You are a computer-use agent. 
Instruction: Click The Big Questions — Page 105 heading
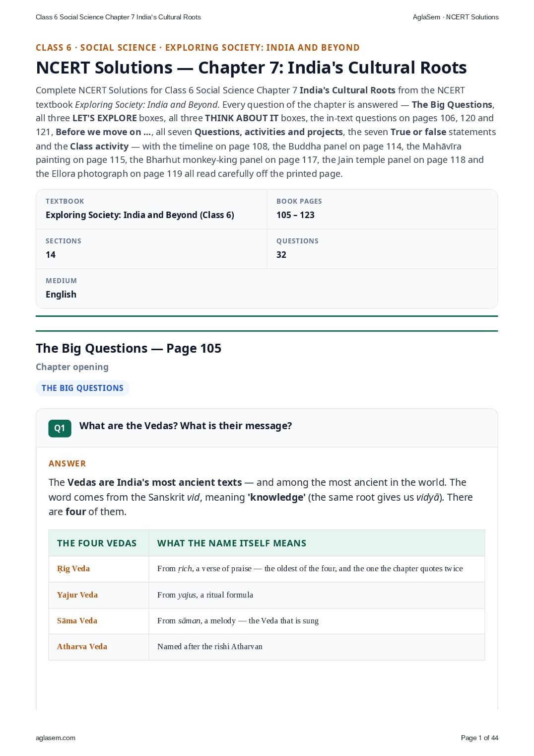click(x=129, y=348)
